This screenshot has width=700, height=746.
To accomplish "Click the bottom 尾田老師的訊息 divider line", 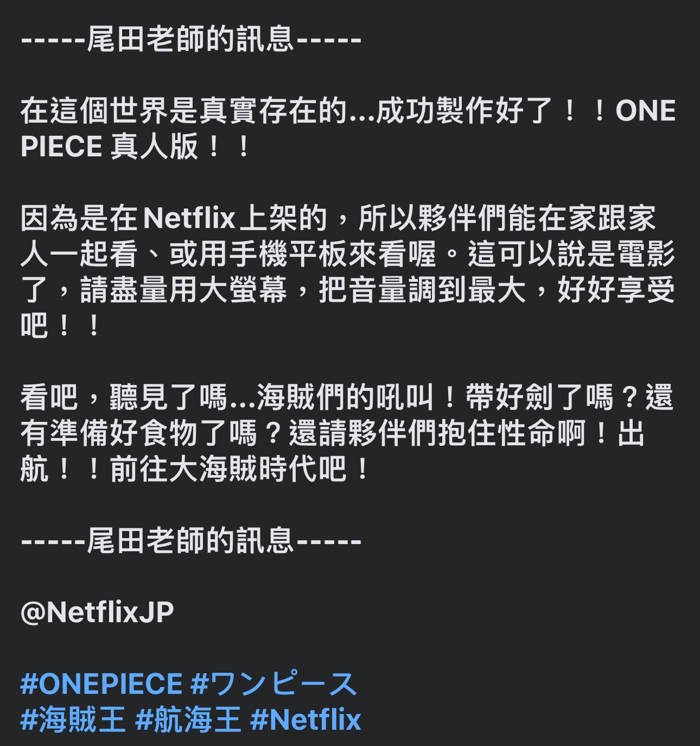I will pos(191,541).
